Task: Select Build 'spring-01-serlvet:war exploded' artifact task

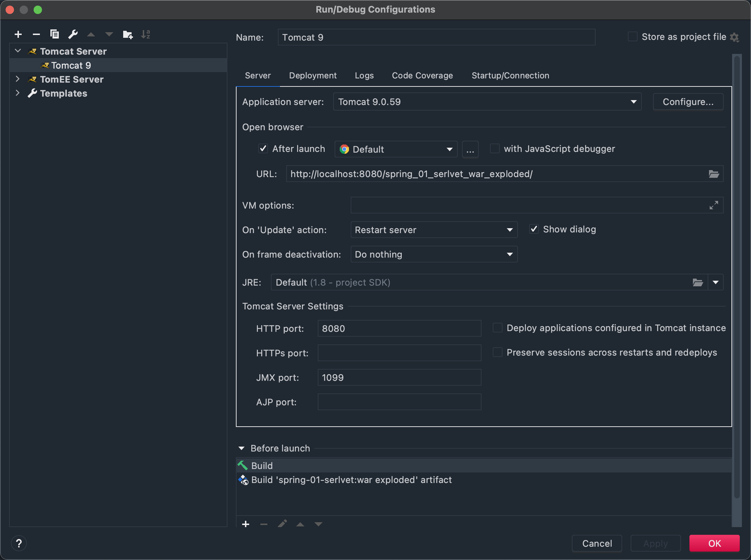Action: (x=484, y=479)
